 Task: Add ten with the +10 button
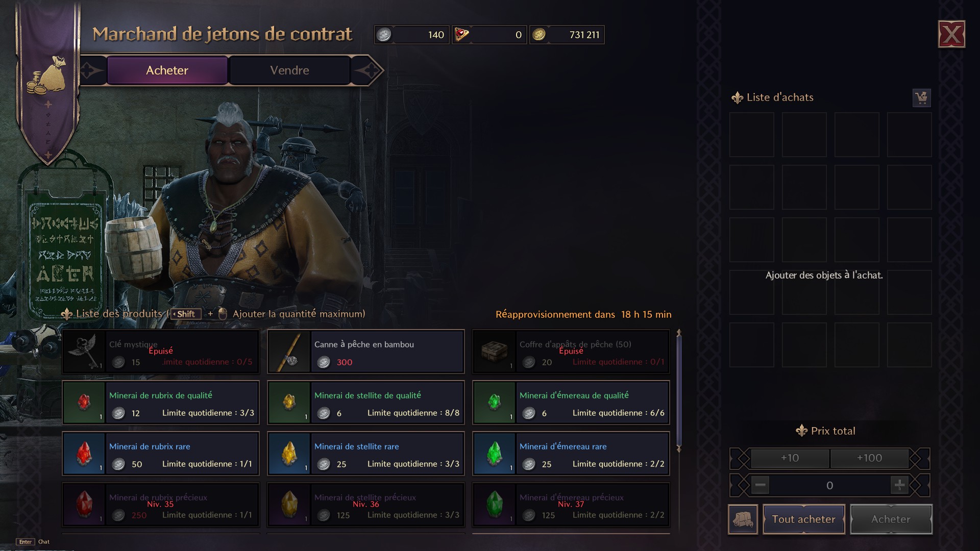pos(790,458)
